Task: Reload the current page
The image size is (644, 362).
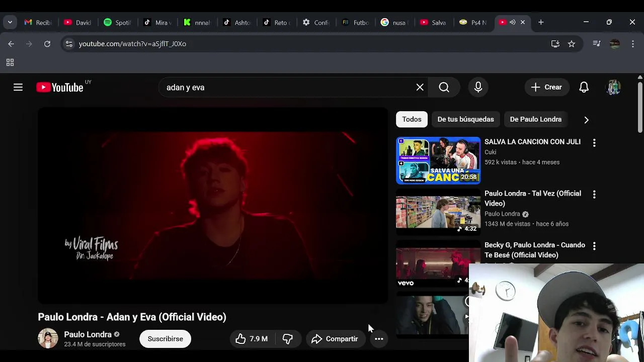Action: 47,44
